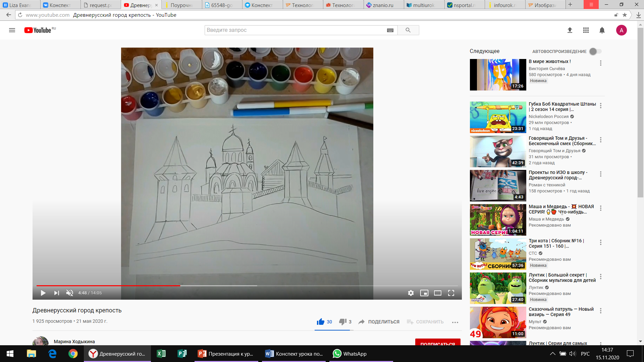Go back in the browser
Screen dimensions: 644x362
coord(9,15)
